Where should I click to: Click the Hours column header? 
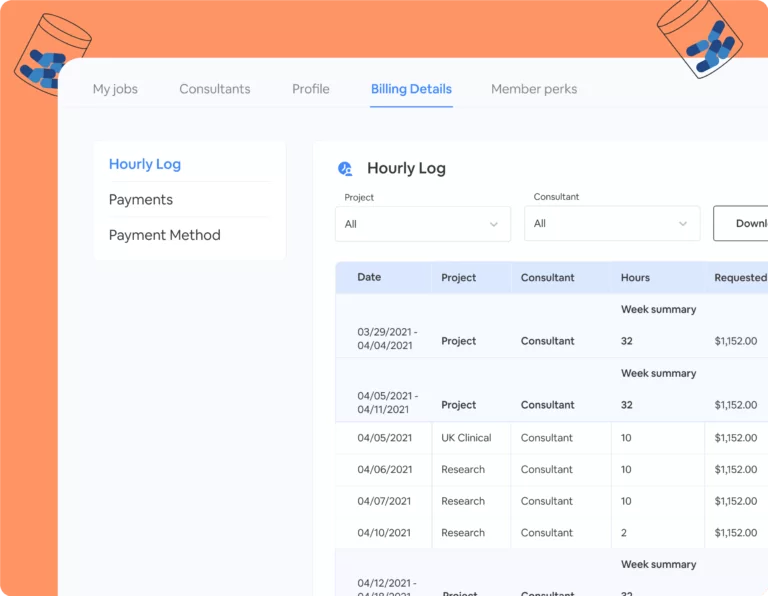point(635,278)
